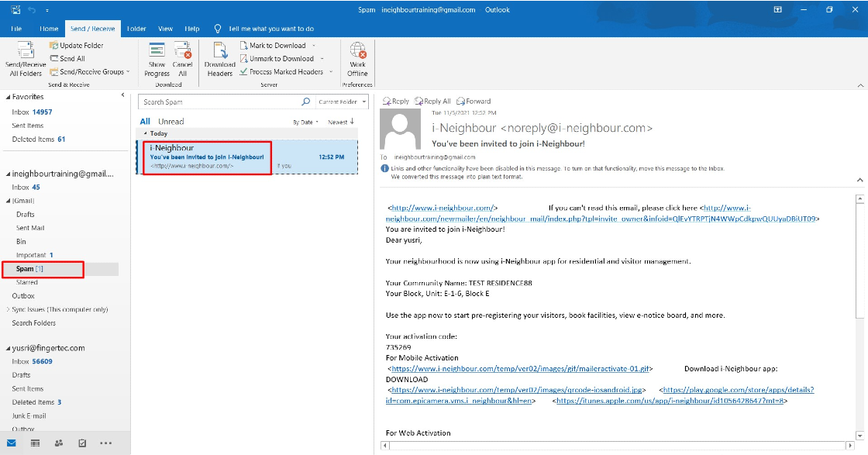Collapse the [Gmail] folder

click(x=9, y=201)
